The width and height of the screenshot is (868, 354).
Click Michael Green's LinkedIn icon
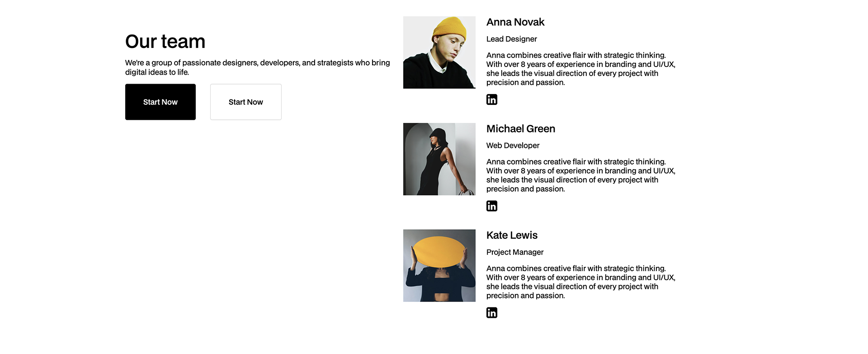pyautogui.click(x=492, y=206)
